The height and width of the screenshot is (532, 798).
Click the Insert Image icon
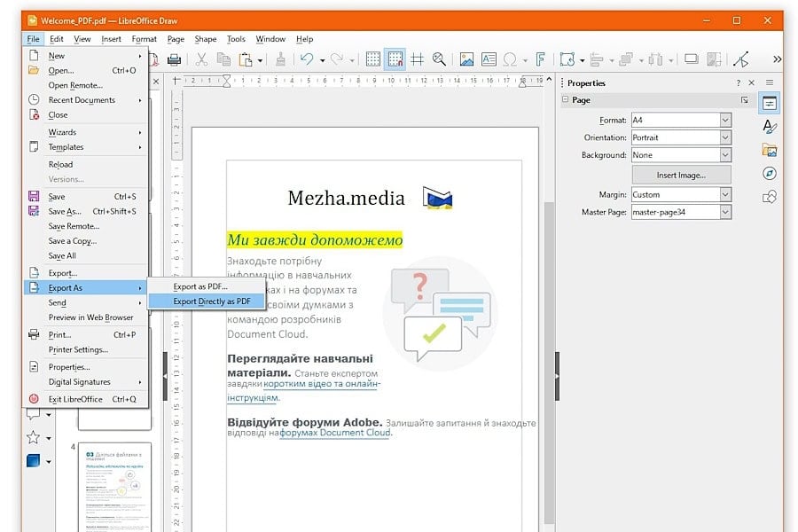point(466,59)
